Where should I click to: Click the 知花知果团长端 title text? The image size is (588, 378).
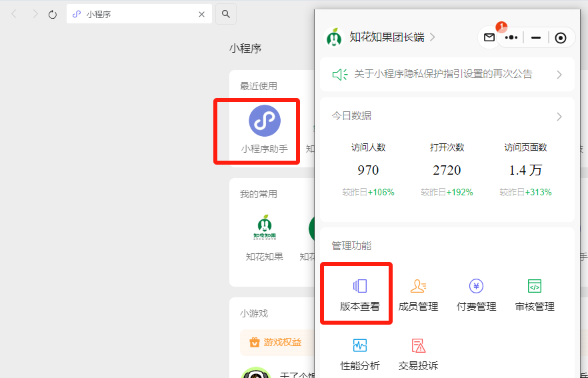387,37
